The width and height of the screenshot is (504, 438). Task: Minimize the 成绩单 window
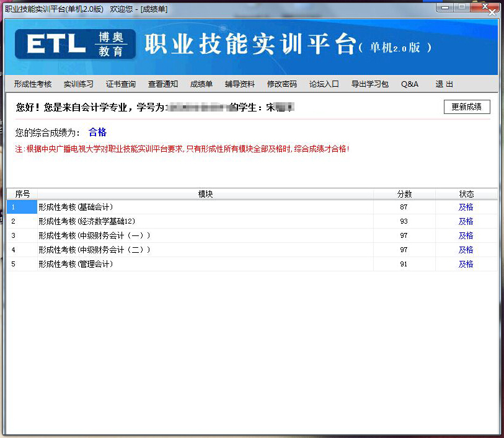[x=445, y=7]
